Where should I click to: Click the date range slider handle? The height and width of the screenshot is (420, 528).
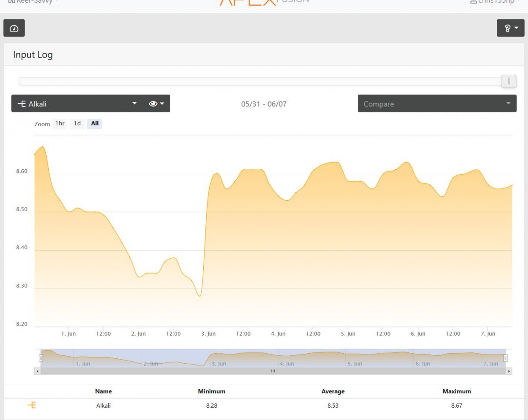[509, 81]
